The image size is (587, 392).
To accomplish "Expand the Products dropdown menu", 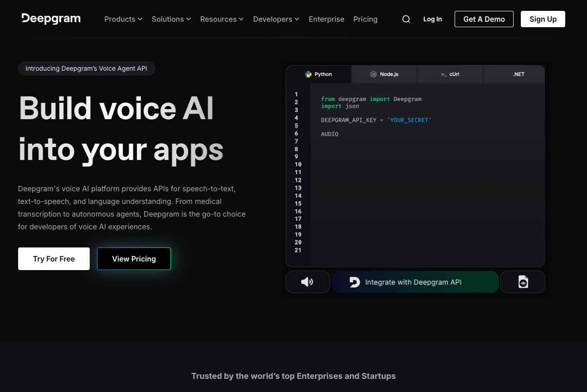I will 123,19.
